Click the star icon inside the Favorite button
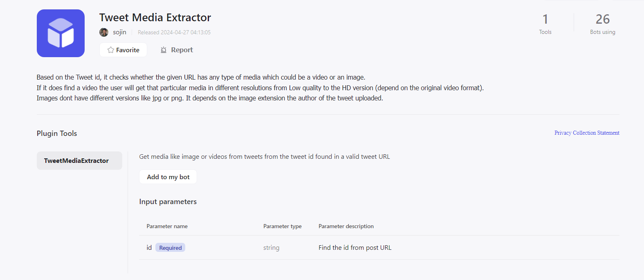 click(x=110, y=50)
